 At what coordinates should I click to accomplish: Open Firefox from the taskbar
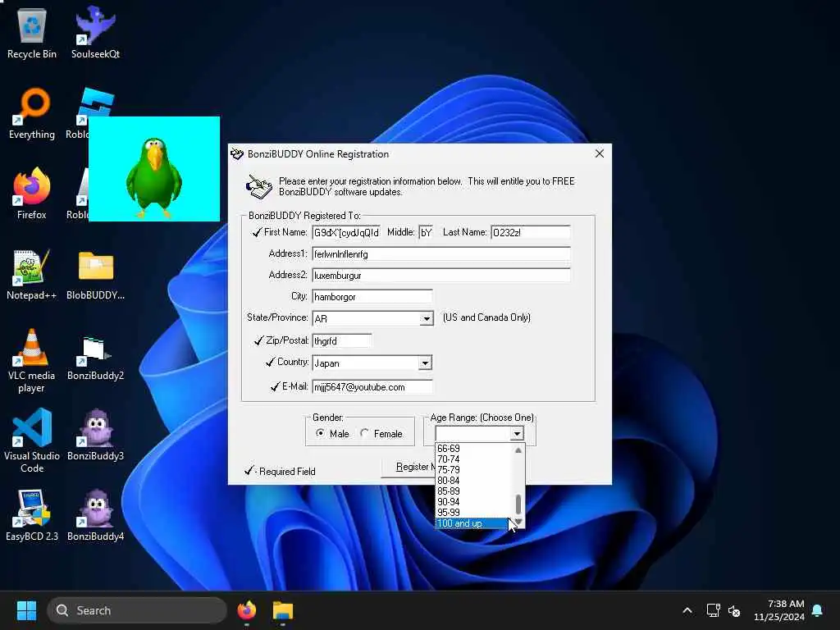click(x=246, y=610)
